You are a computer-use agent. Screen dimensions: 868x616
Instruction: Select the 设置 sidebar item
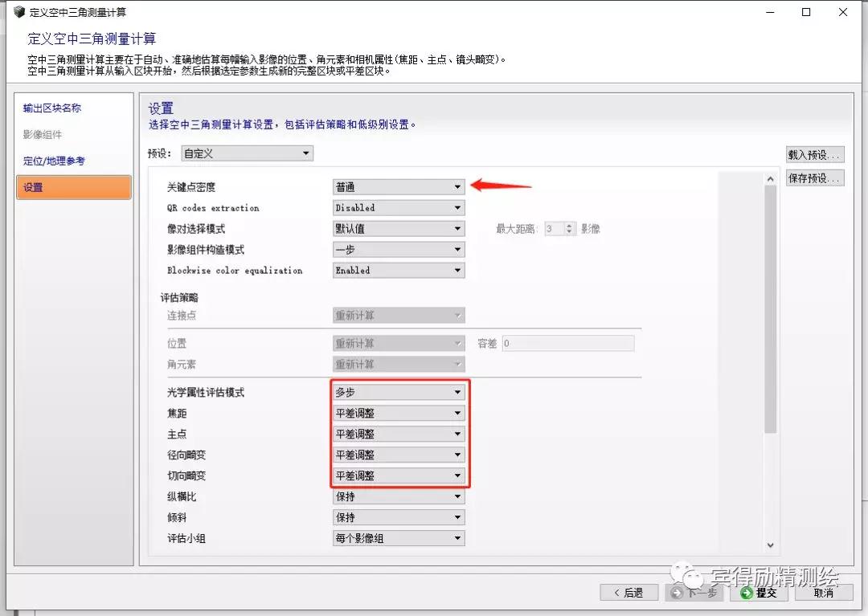pyautogui.click(x=73, y=188)
